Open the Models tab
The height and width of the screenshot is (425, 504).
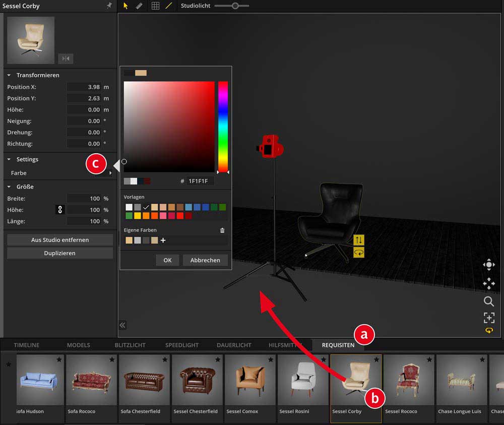coord(78,345)
